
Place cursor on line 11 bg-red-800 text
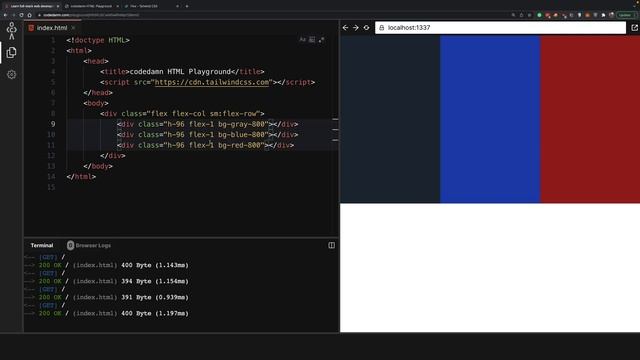(x=240, y=145)
